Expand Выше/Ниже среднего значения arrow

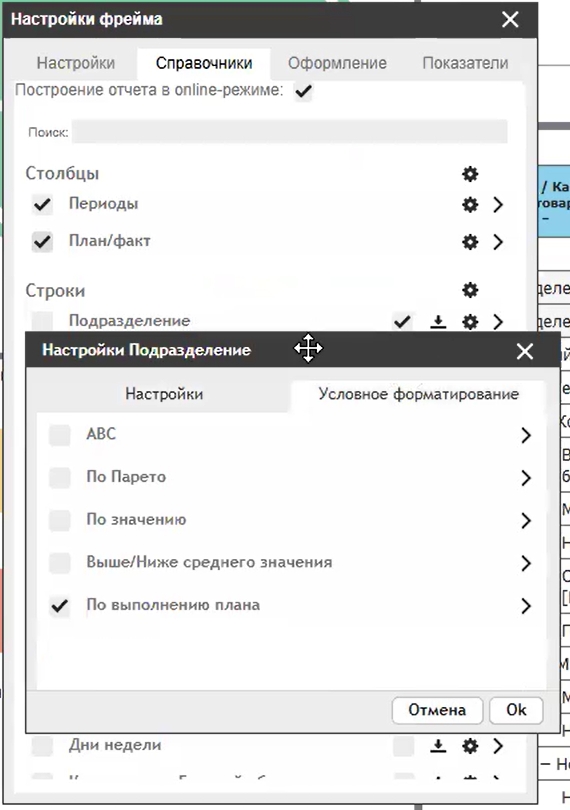[526, 563]
